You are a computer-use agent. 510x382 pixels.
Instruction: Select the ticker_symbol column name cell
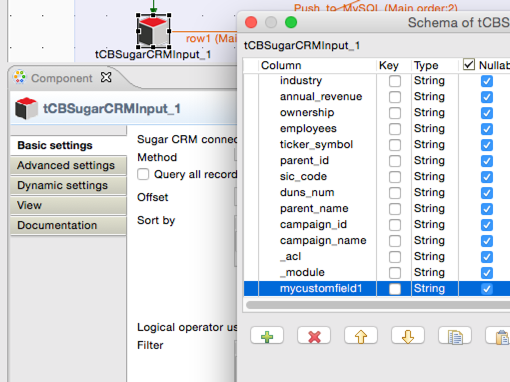pyautogui.click(x=316, y=145)
